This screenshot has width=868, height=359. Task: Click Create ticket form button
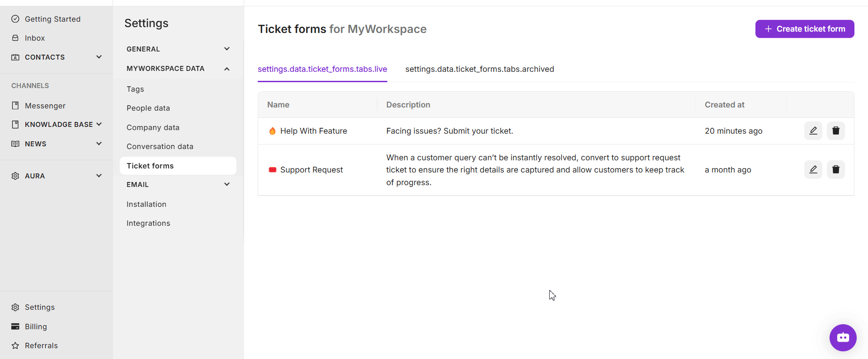pos(805,29)
